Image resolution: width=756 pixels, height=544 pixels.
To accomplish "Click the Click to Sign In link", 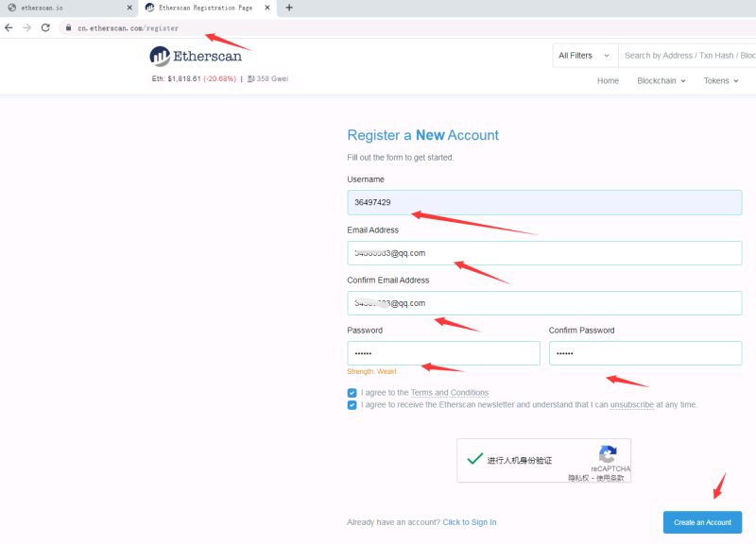I will tap(469, 522).
